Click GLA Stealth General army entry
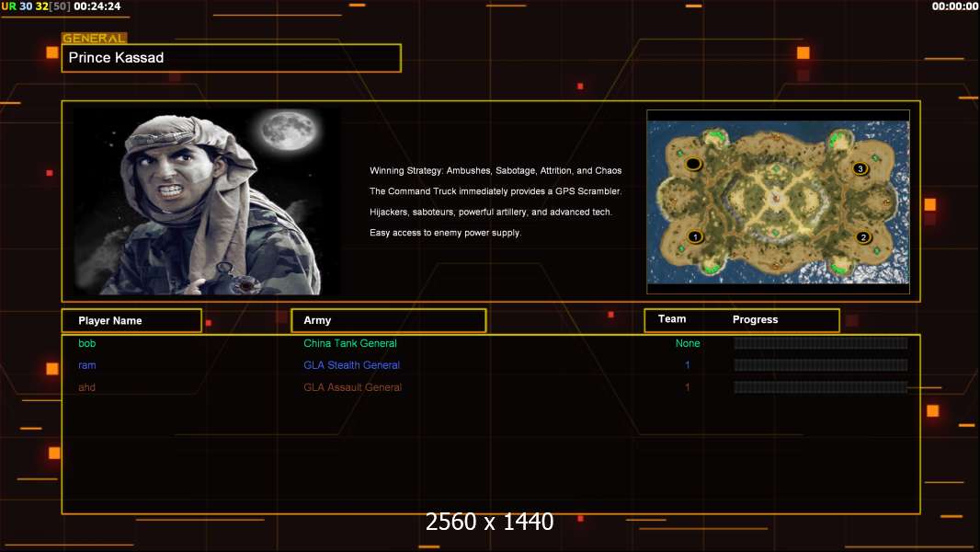This screenshot has height=552, width=980. (351, 365)
